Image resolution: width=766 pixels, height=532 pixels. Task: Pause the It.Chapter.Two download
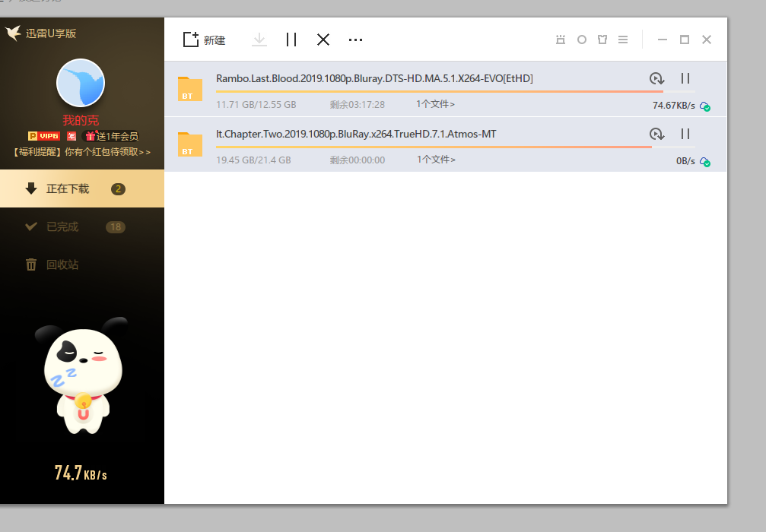[x=685, y=134]
